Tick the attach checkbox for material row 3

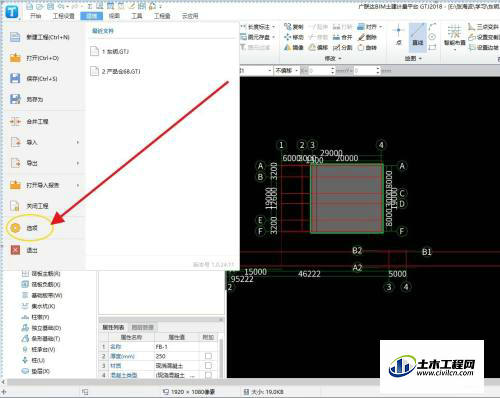point(208,366)
